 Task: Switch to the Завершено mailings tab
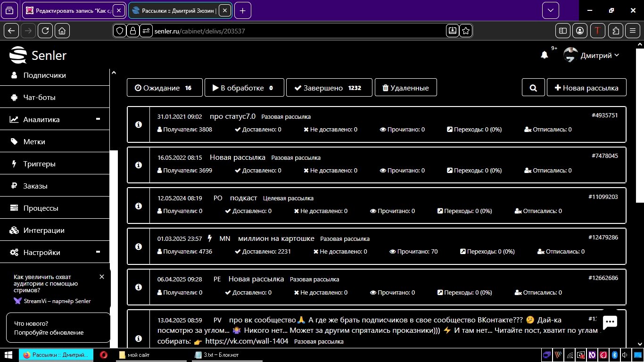[329, 88]
